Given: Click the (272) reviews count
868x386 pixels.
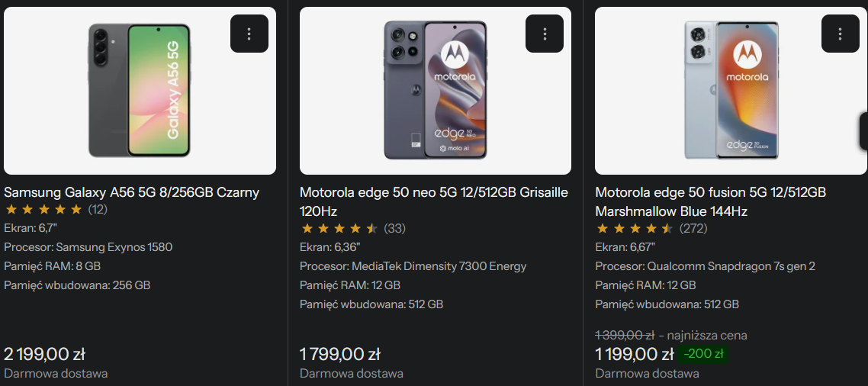Looking at the screenshot, I should click(x=693, y=228).
